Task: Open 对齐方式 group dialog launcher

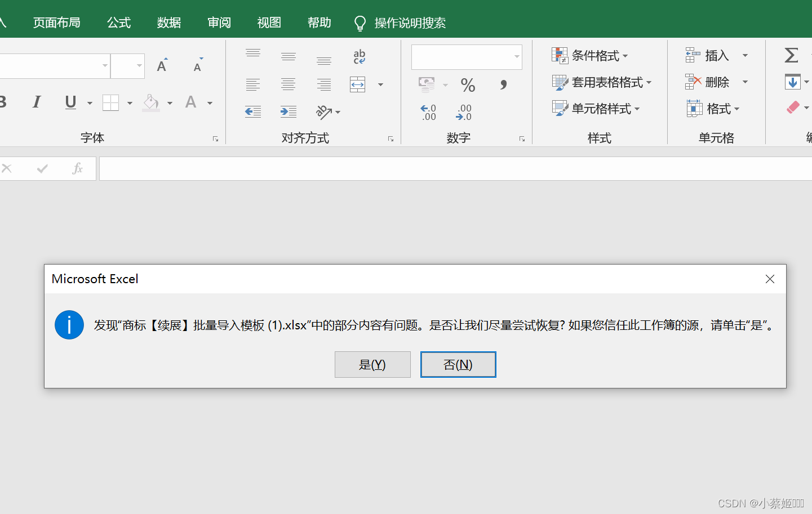Action: pyautogui.click(x=391, y=139)
